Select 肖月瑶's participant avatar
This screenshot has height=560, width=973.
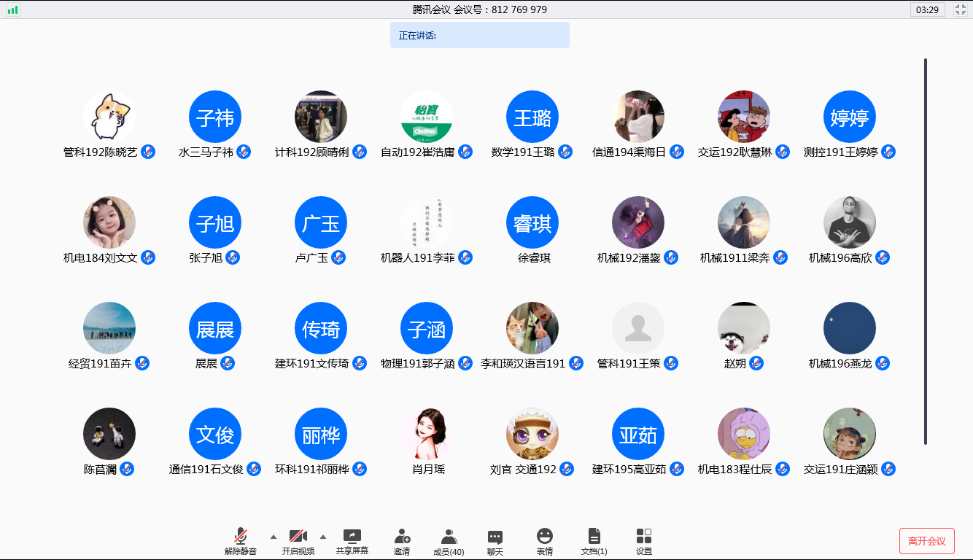point(427,434)
